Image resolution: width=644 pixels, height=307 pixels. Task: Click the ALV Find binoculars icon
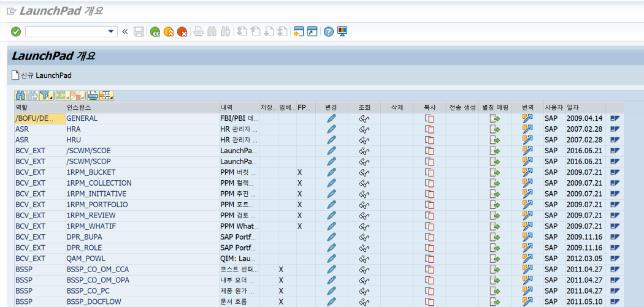(x=20, y=96)
